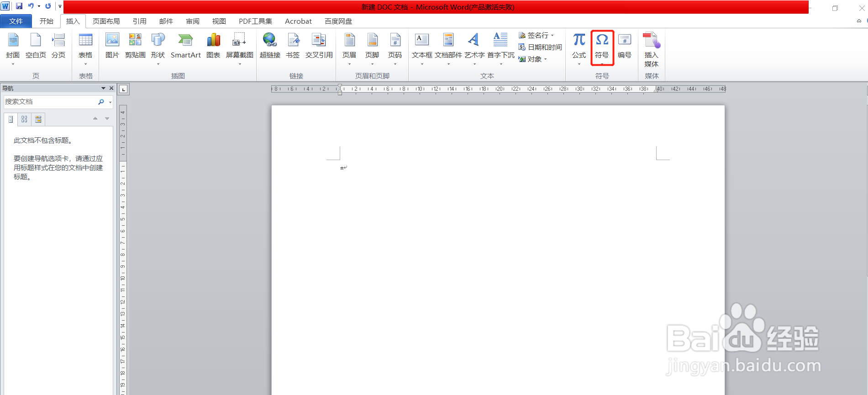Close the navigation (导航) pane
The height and width of the screenshot is (395, 868).
pyautogui.click(x=111, y=88)
